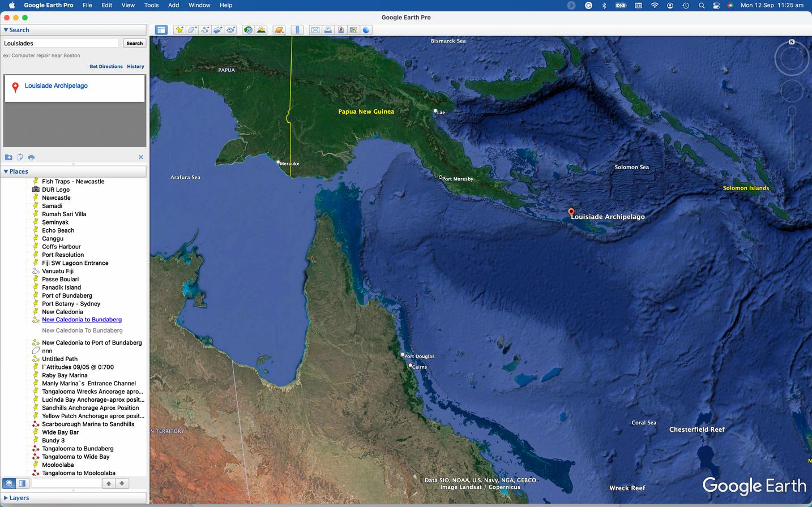
Task: Open Spotlight search in the menu bar
Action: (702, 5)
